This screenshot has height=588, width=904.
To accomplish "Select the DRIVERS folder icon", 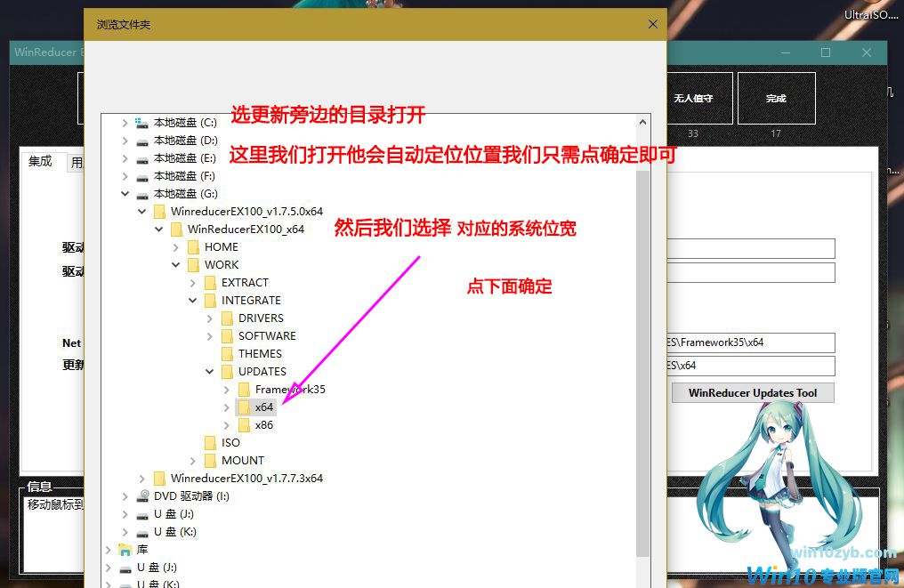I will 227,318.
